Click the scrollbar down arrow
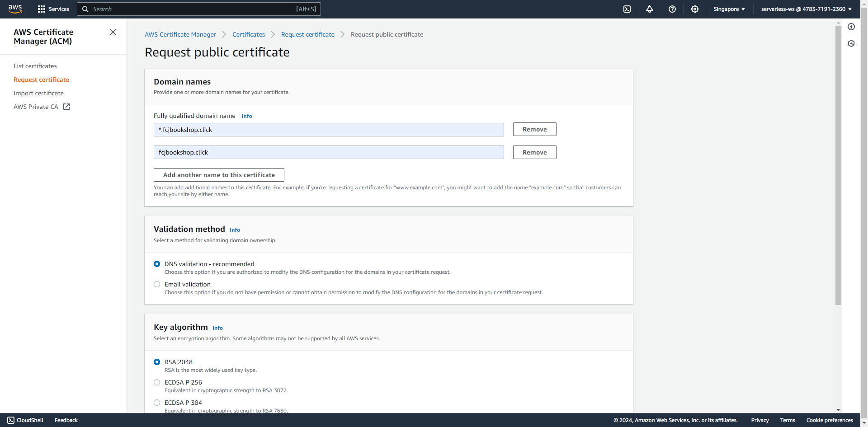 pyautogui.click(x=838, y=410)
